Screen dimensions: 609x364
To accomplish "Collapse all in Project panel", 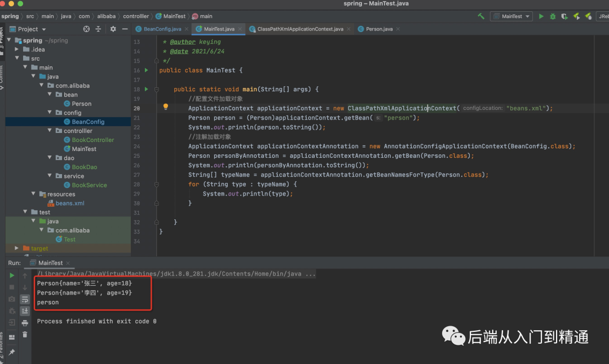I will click(x=98, y=29).
